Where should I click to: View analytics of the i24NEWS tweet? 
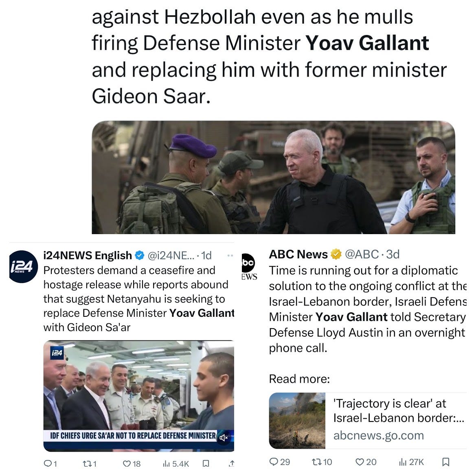pos(176,463)
